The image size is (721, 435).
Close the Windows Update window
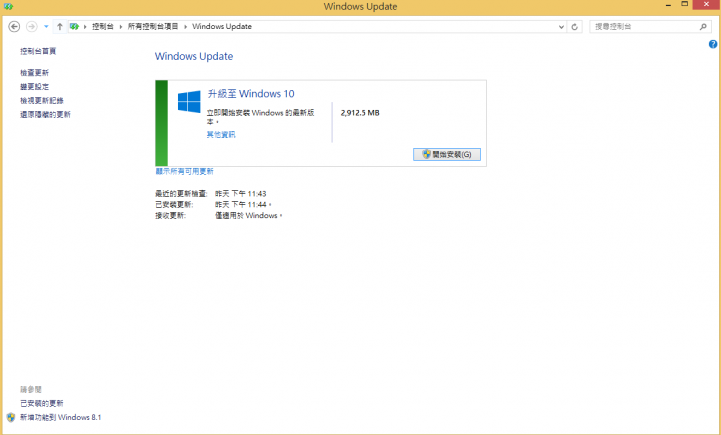706,5
